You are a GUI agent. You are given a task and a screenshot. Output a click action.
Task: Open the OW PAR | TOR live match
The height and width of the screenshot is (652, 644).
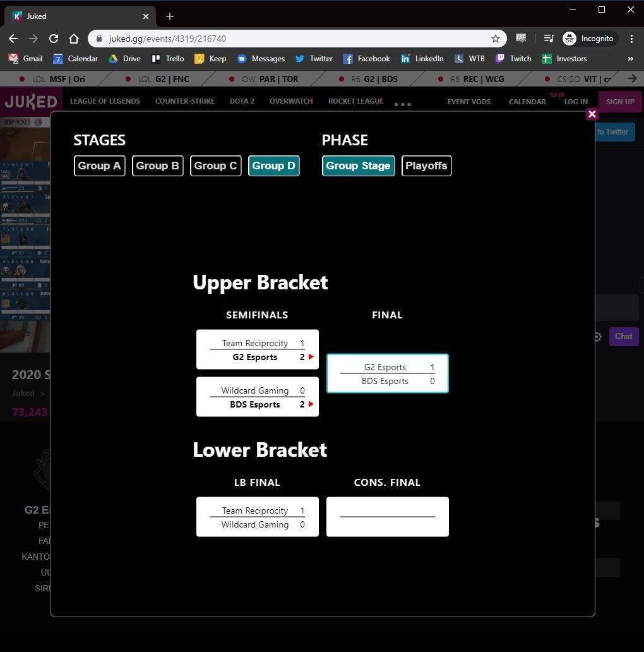(x=264, y=79)
